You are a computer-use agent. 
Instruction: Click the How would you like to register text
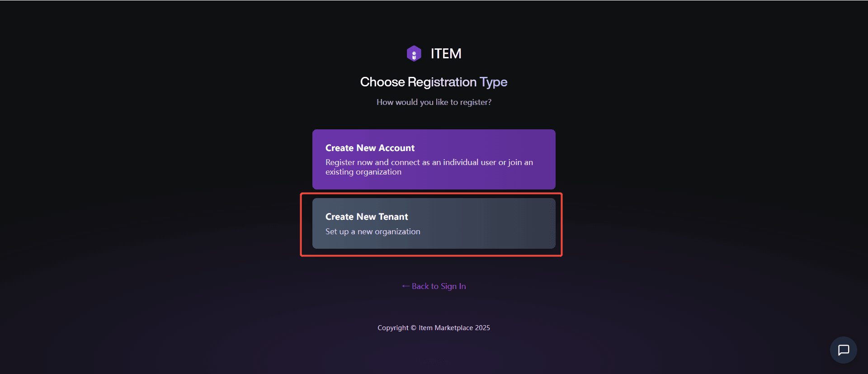pos(434,102)
